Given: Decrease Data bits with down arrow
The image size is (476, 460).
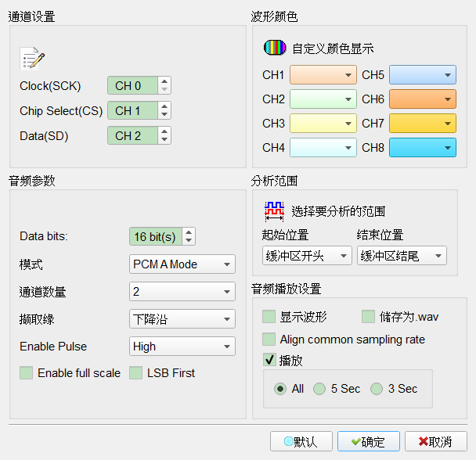Looking at the screenshot, I should click(189, 240).
